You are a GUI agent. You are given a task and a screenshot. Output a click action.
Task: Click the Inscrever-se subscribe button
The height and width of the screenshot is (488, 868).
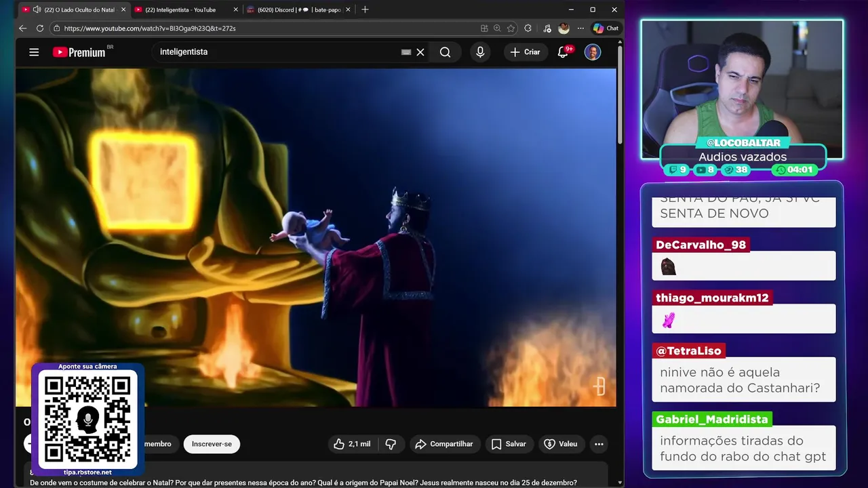(212, 444)
